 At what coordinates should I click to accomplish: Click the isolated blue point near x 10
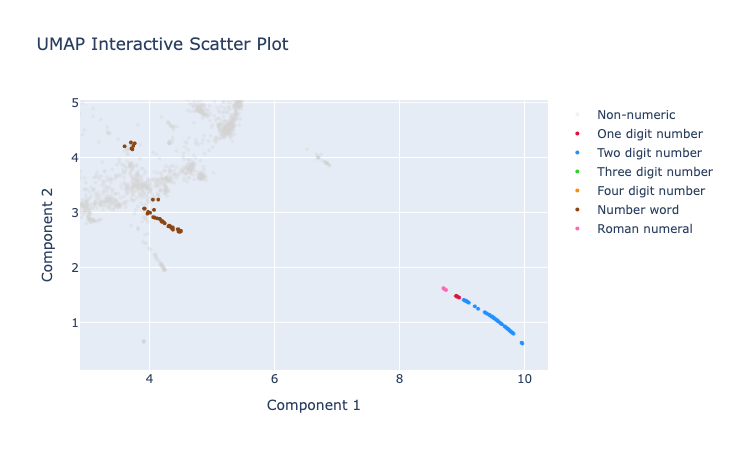(x=522, y=343)
